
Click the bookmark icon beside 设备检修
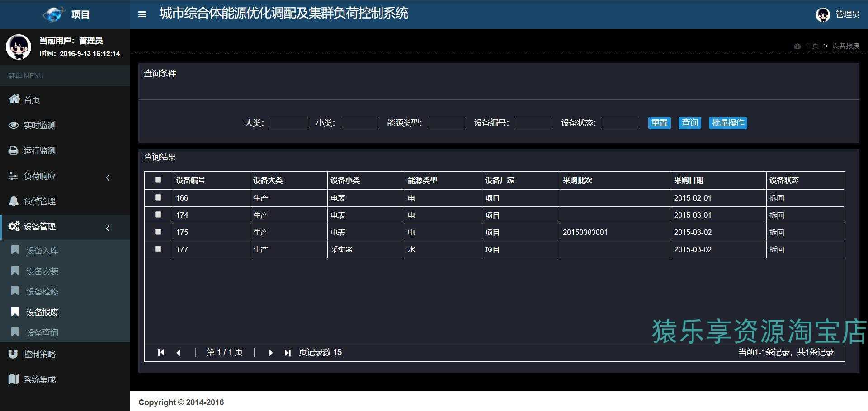pos(15,291)
